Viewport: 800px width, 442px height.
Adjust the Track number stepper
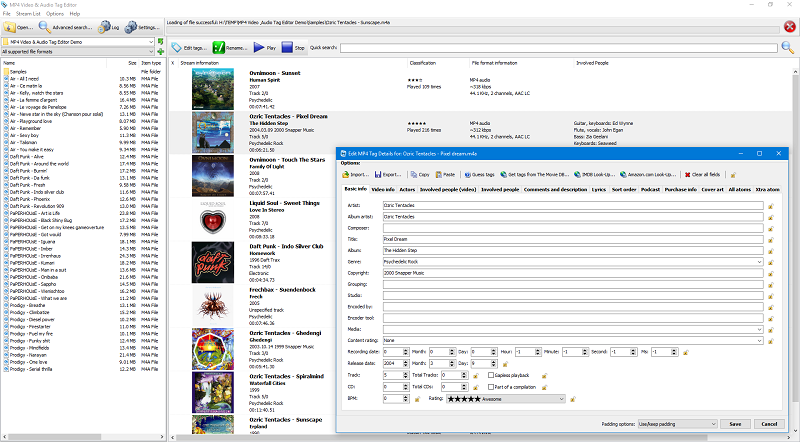[406, 375]
